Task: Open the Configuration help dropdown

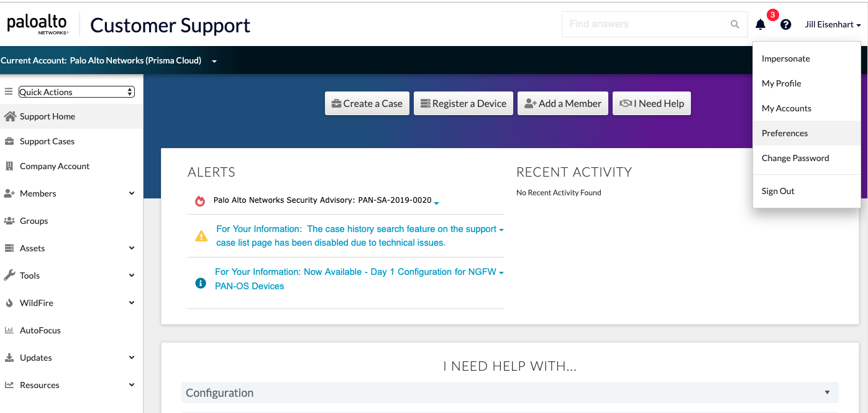Action: tap(827, 392)
